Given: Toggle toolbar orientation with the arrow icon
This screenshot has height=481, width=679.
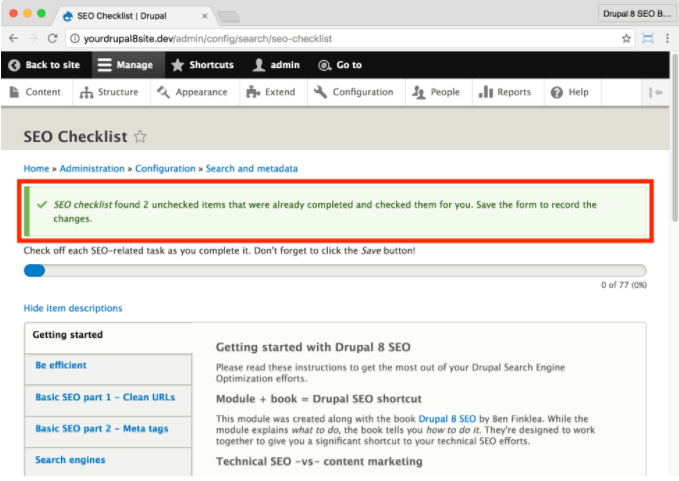Looking at the screenshot, I should (x=656, y=92).
